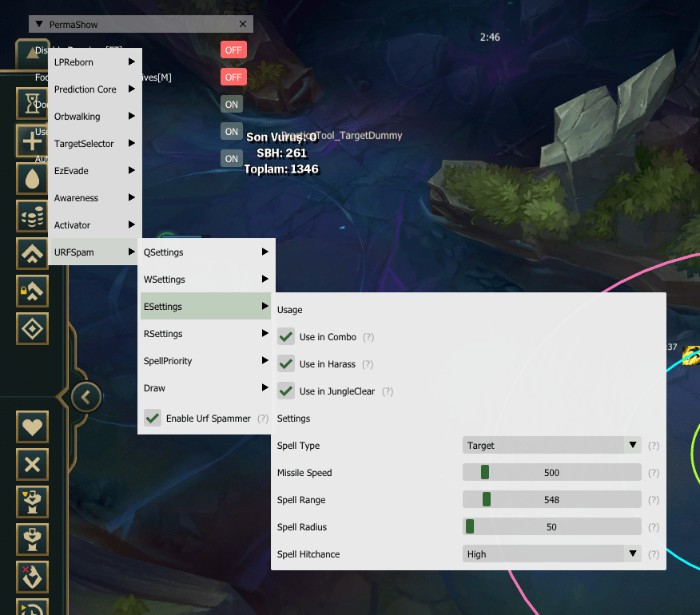Click help mark beside Missile Speed
700x615 pixels.
tap(654, 473)
